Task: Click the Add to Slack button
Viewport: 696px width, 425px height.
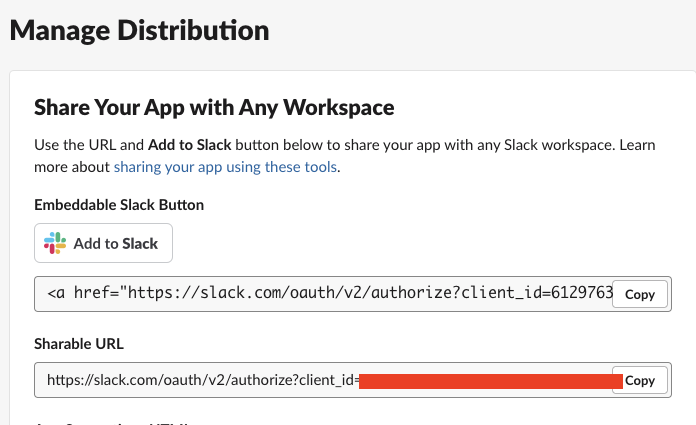Action: [103, 243]
